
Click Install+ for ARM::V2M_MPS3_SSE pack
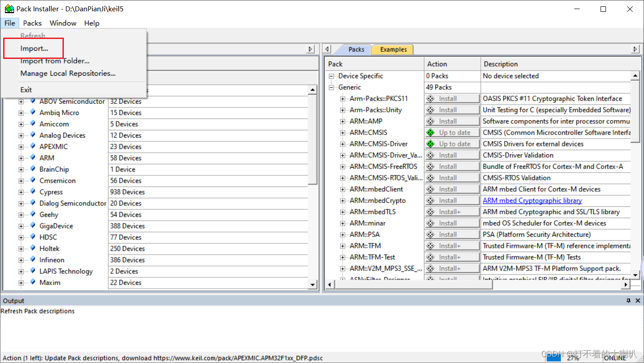(452, 268)
